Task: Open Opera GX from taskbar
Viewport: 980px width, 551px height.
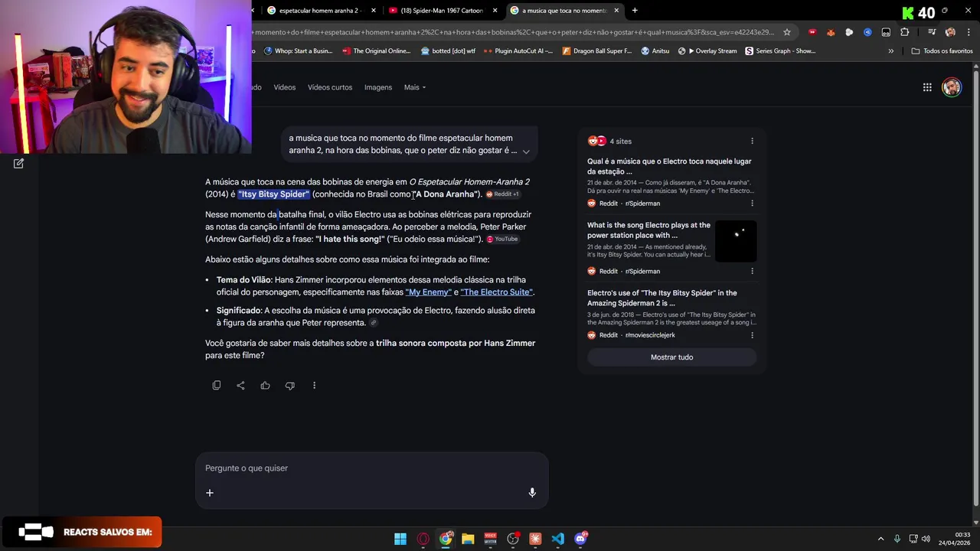Action: (x=423, y=539)
